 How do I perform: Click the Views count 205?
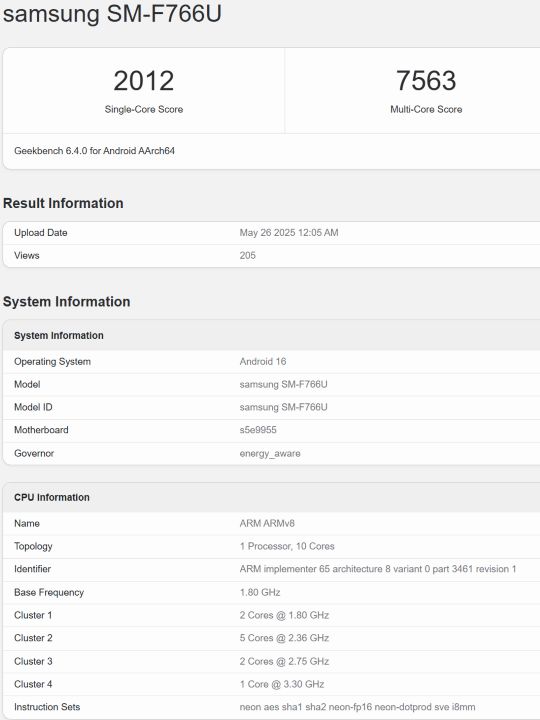coord(248,256)
